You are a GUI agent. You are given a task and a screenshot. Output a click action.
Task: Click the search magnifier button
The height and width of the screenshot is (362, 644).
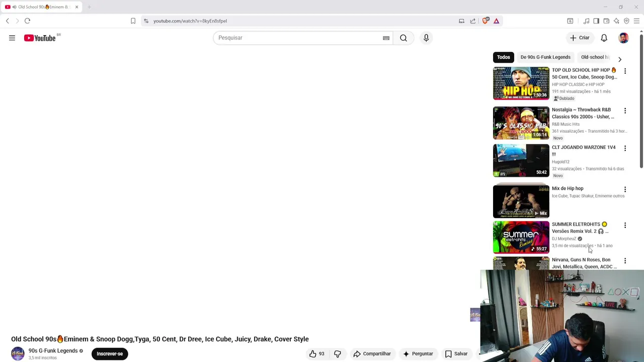coord(404,38)
